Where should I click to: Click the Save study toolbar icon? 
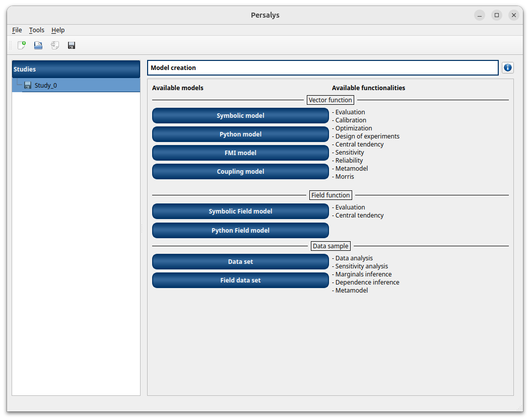72,45
